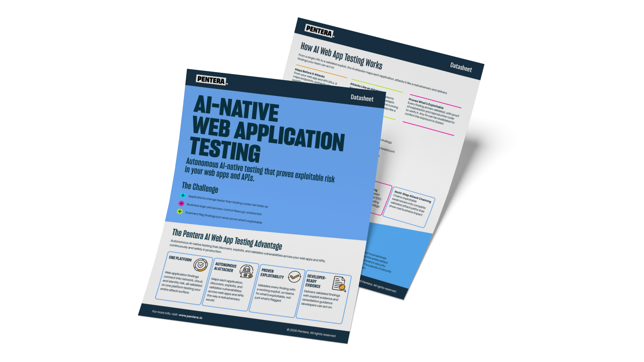The width and height of the screenshot is (644, 362).
Task: Click 'The Pentera AI Web App Testing Advantage' heading
Action: click(x=227, y=239)
